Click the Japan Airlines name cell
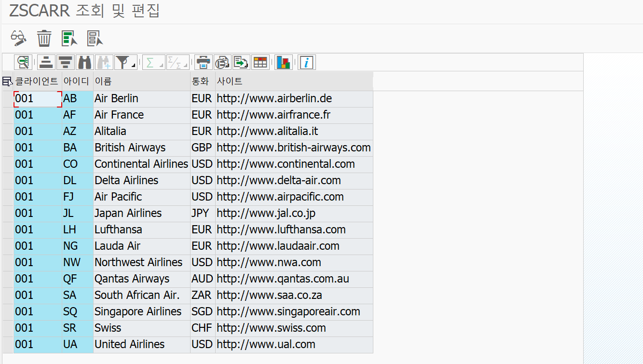This screenshot has height=364, width=643. 142,214
